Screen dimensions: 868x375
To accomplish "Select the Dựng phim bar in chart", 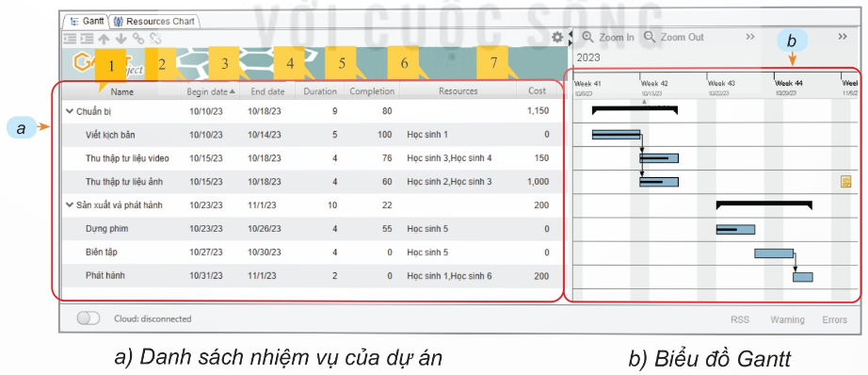I will pyautogui.click(x=735, y=229).
